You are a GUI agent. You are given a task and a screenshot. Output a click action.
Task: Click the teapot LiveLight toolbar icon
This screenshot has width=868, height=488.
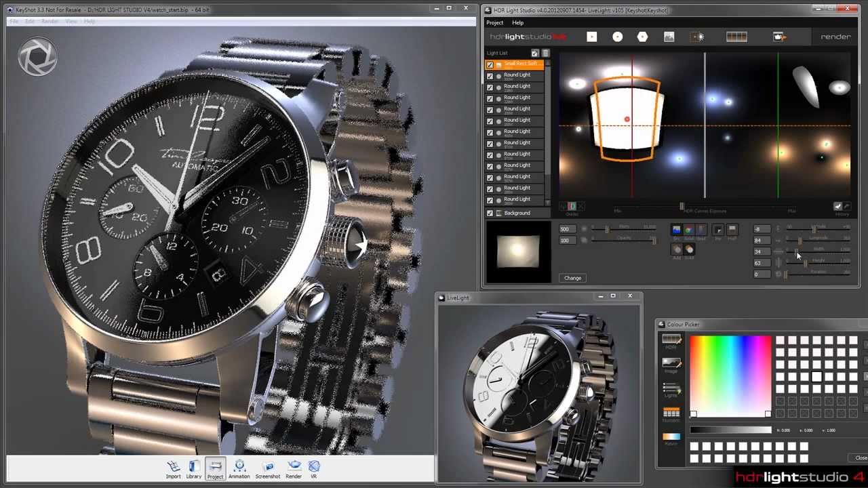point(779,37)
